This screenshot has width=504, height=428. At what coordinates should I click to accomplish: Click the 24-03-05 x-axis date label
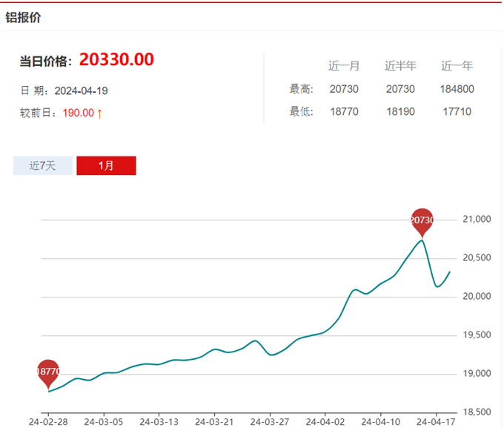tap(104, 422)
